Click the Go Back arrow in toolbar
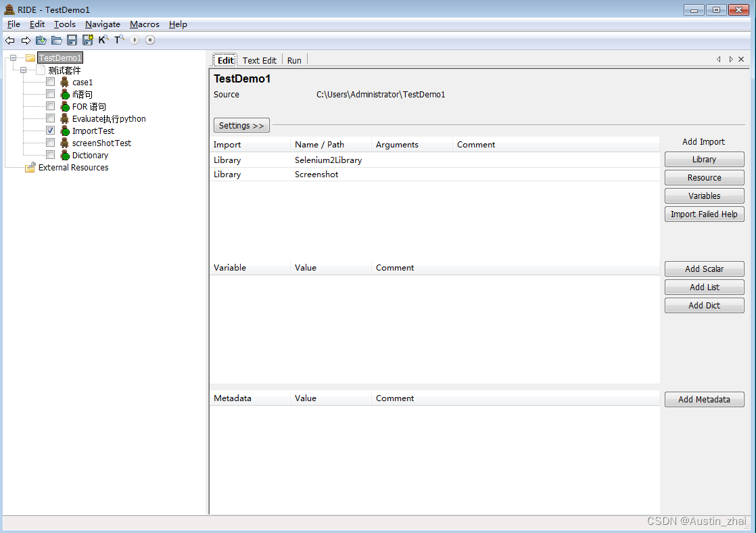This screenshot has width=756, height=533. (x=9, y=40)
